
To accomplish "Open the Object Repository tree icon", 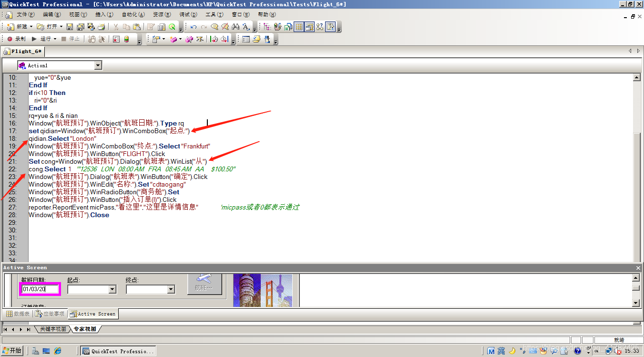I will [x=267, y=27].
